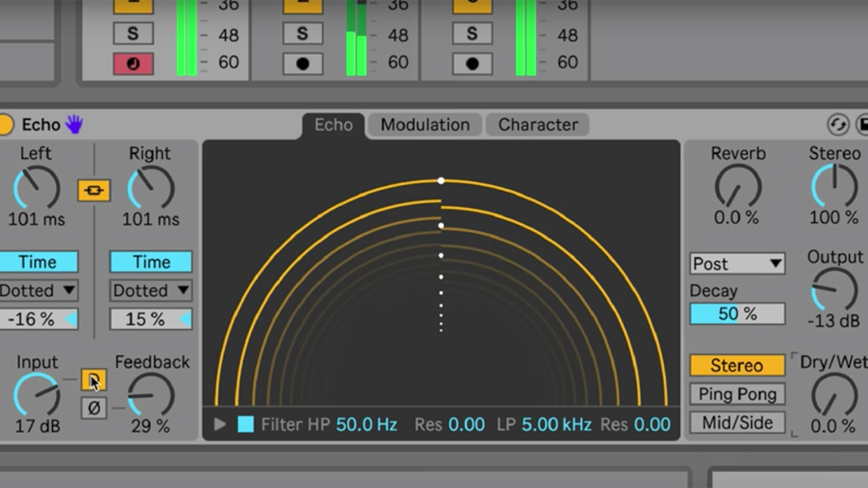Click the hot-swap preset icon
This screenshot has width=868, height=488.
coord(838,124)
